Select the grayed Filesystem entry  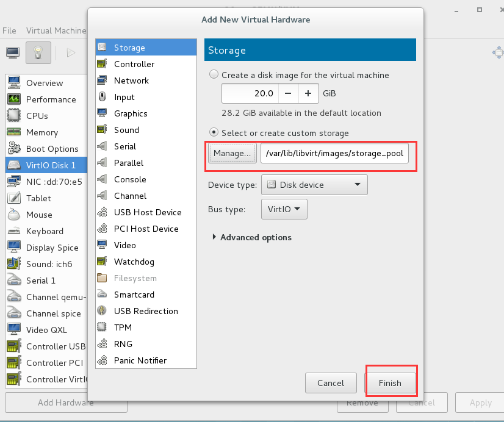pyautogui.click(x=146, y=278)
